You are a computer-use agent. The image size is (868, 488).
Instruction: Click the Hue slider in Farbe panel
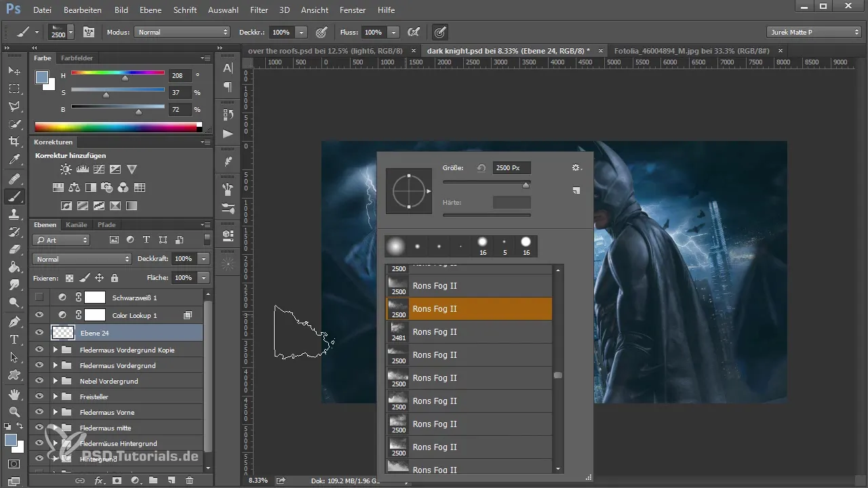click(118, 73)
